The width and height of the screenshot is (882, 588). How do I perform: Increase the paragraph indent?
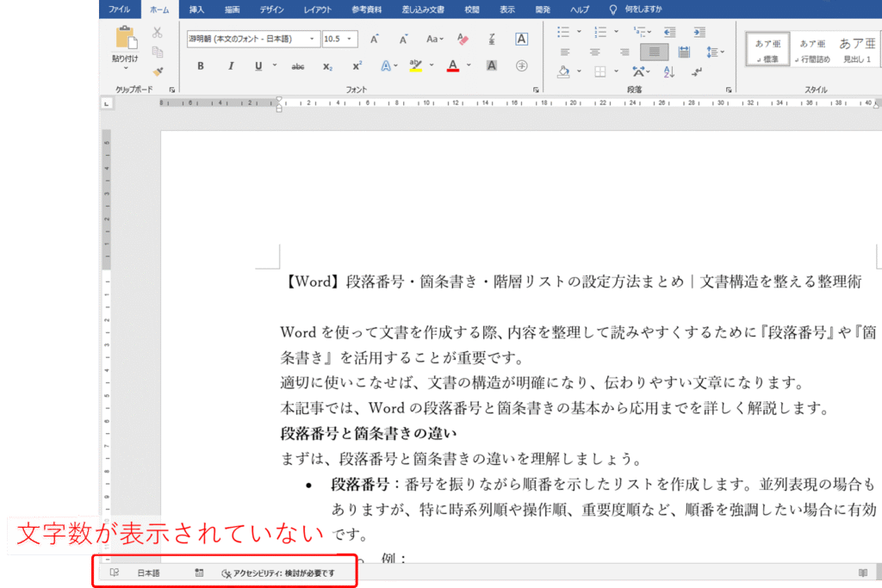click(x=699, y=32)
